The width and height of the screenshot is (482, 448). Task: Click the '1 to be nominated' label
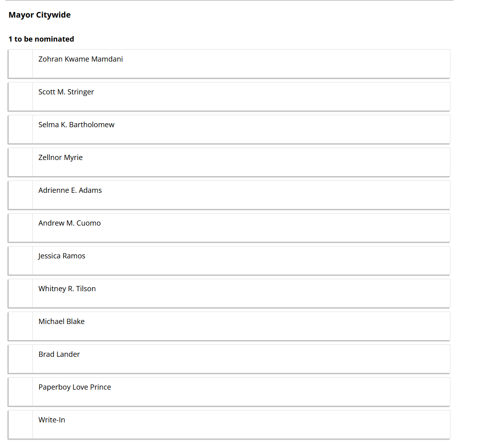pos(41,39)
